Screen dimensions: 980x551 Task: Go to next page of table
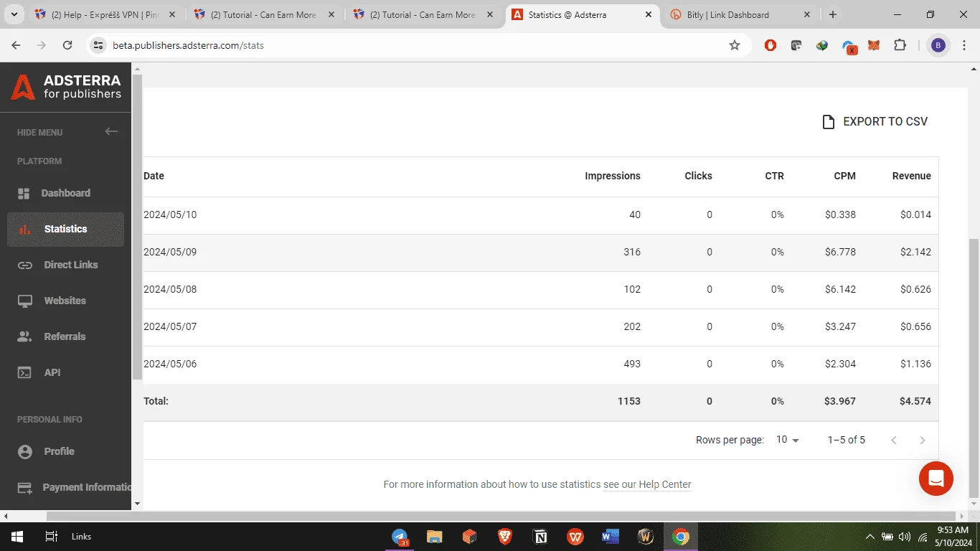[x=923, y=440]
